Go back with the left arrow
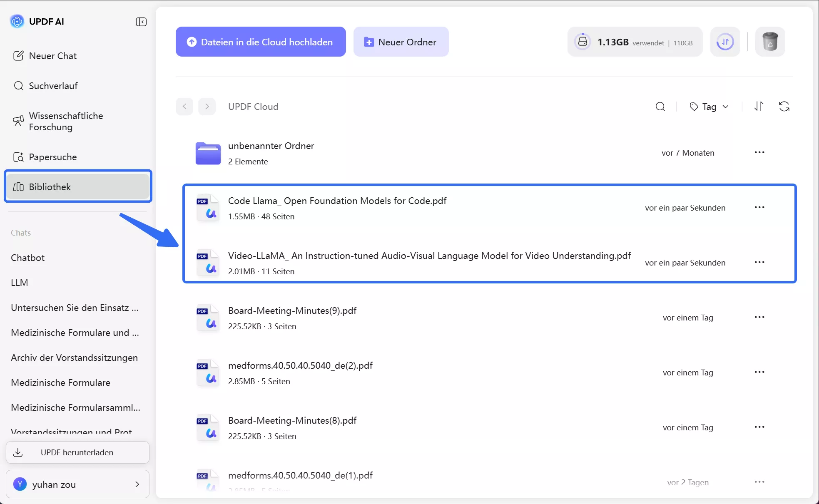This screenshot has height=504, width=819. 184,107
